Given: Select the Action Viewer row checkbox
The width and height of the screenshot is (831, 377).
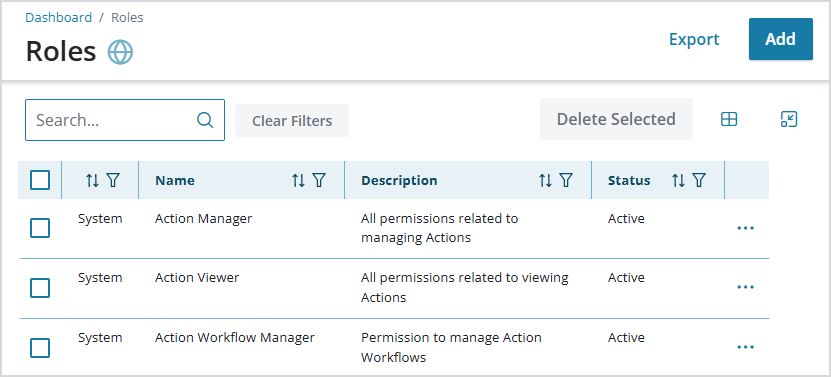Looking at the screenshot, I should tap(40, 288).
